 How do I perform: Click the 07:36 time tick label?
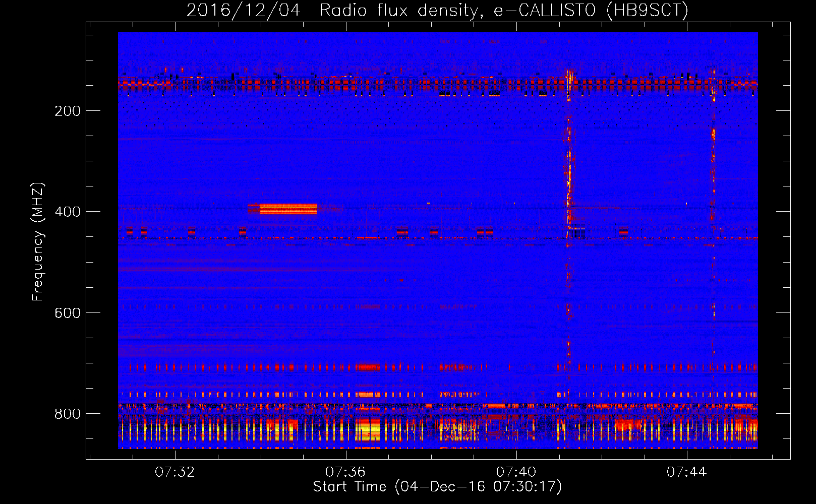coord(345,472)
